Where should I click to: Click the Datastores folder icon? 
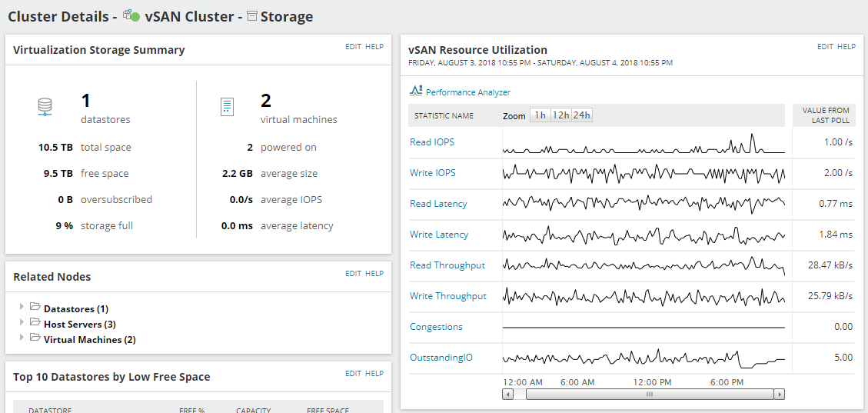click(35, 308)
